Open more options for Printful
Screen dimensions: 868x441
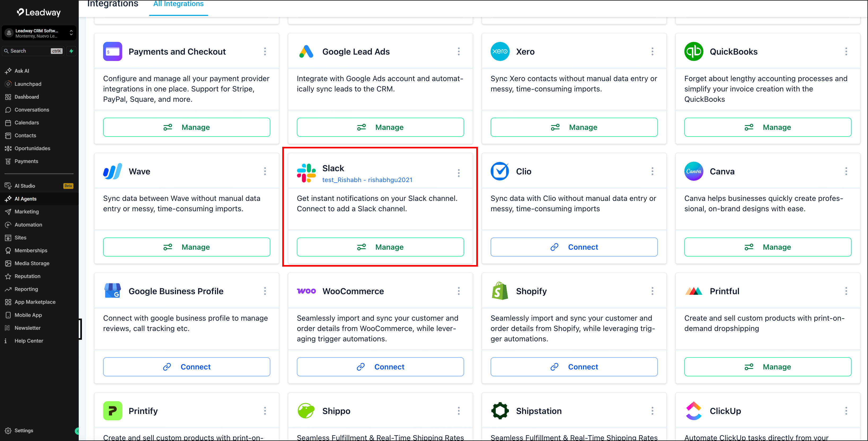coord(846,291)
